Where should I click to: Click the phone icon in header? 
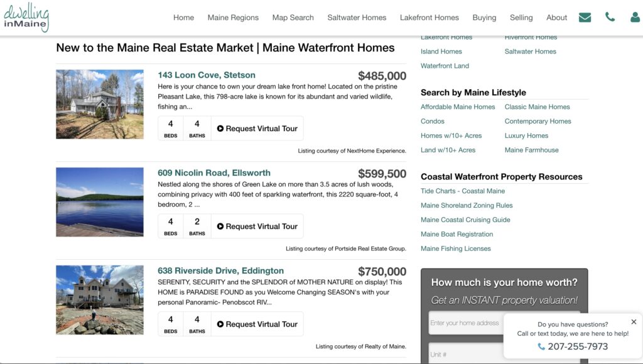pos(610,18)
